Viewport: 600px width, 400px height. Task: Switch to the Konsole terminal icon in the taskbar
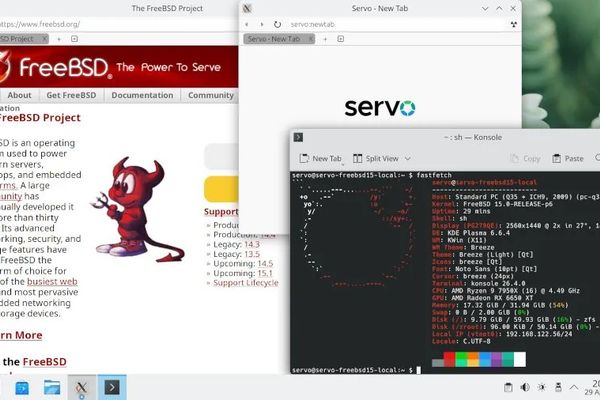tap(112, 388)
